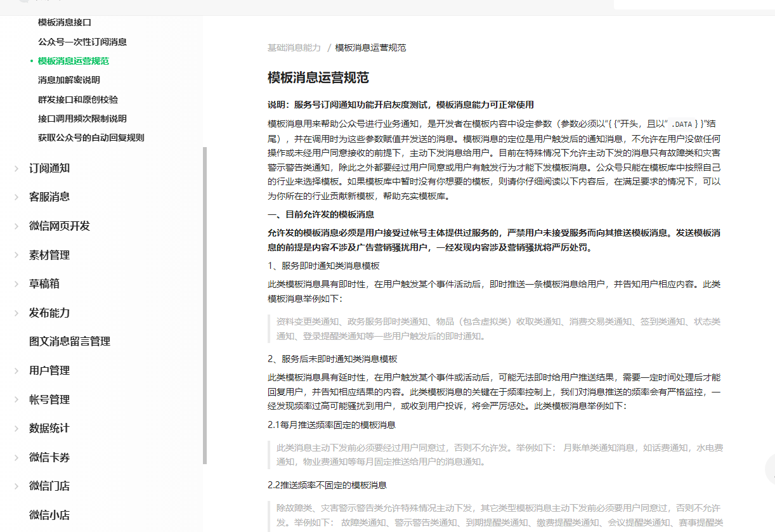The height and width of the screenshot is (532, 775).
Task: Click the quote block starting 除故障类、灾害警示
Action: pos(495,516)
